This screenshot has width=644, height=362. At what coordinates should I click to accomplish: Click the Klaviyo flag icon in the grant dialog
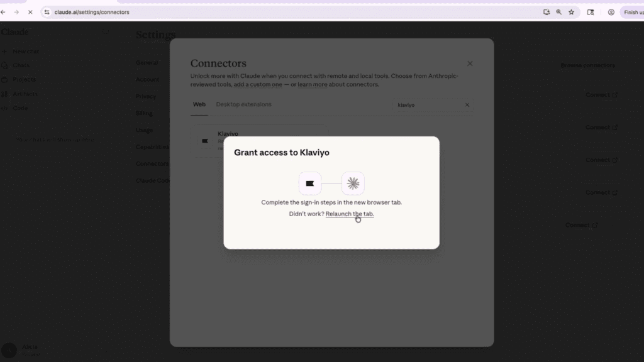click(310, 184)
